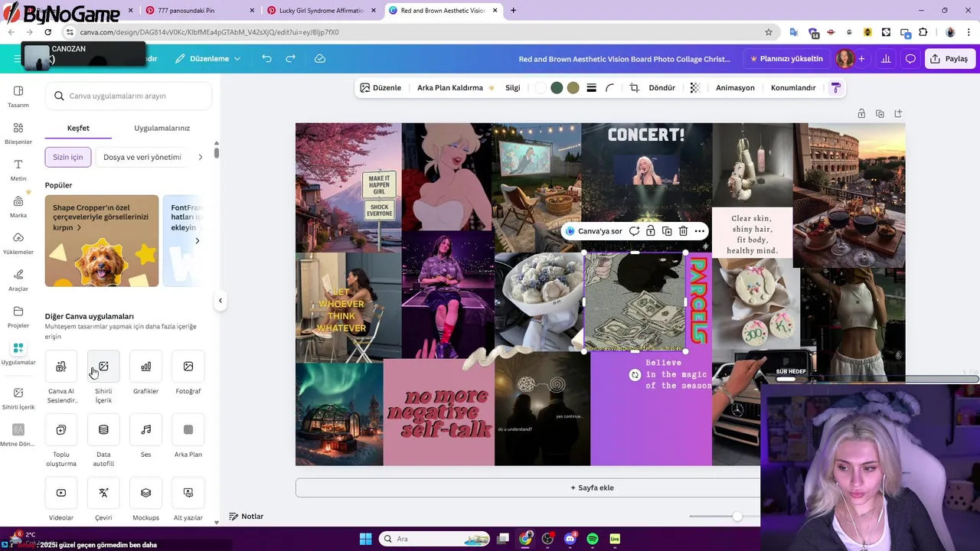Select the dark green color swatch

pyautogui.click(x=557, y=88)
